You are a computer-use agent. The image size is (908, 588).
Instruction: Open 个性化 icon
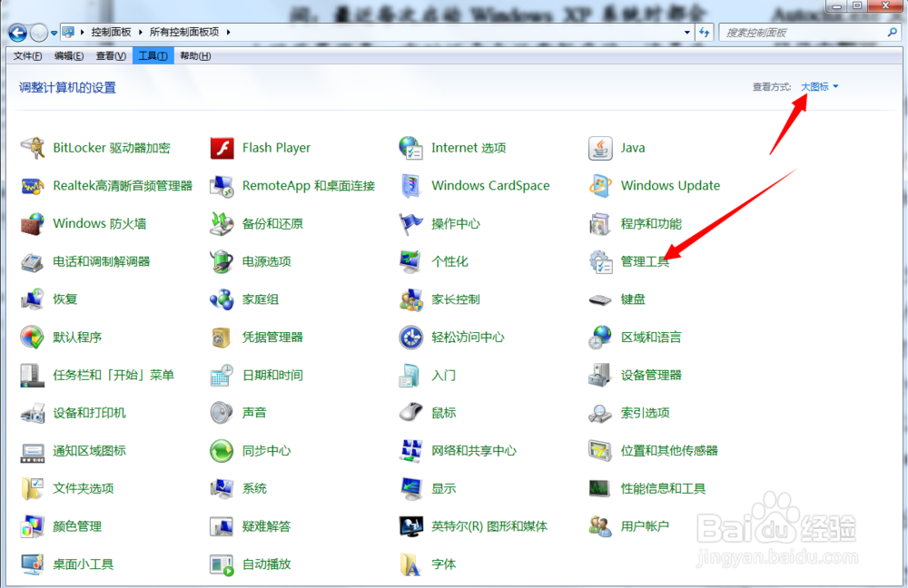coord(411,261)
